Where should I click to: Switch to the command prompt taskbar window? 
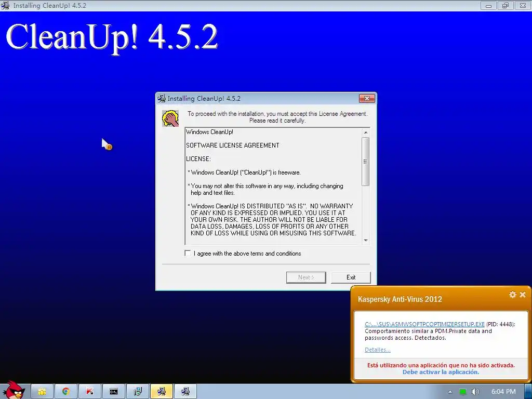point(114,392)
